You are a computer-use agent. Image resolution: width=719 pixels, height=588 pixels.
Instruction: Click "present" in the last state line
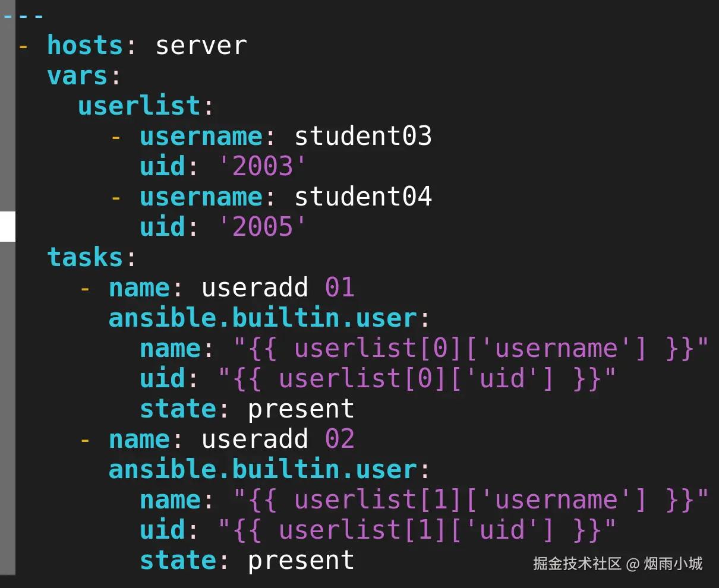[x=301, y=561]
